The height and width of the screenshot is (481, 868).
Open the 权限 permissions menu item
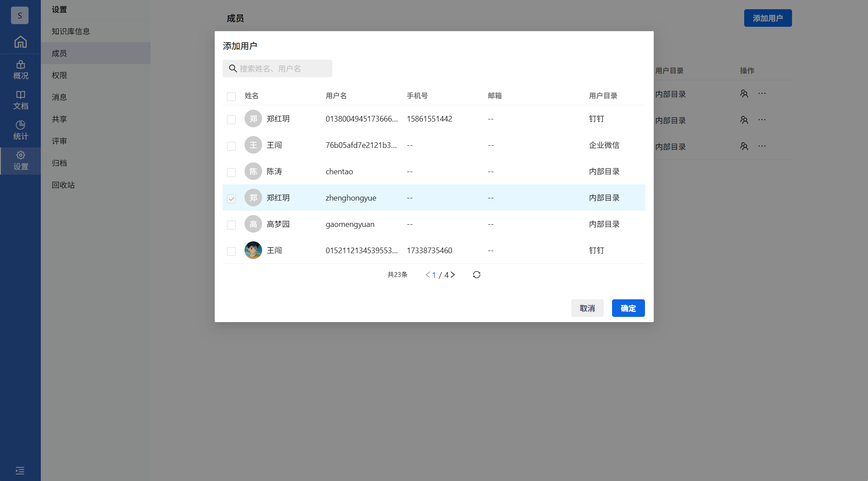pos(59,75)
